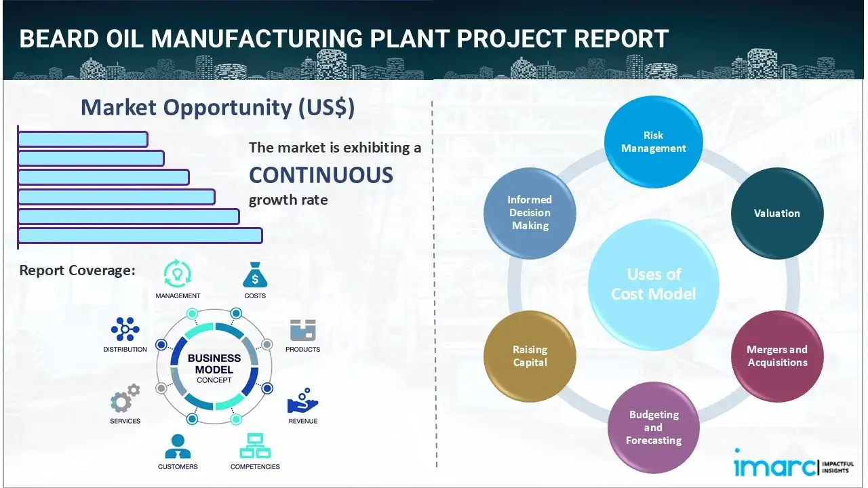Select the Budgeting and Forecasting circle
The image size is (868, 488).
click(653, 427)
